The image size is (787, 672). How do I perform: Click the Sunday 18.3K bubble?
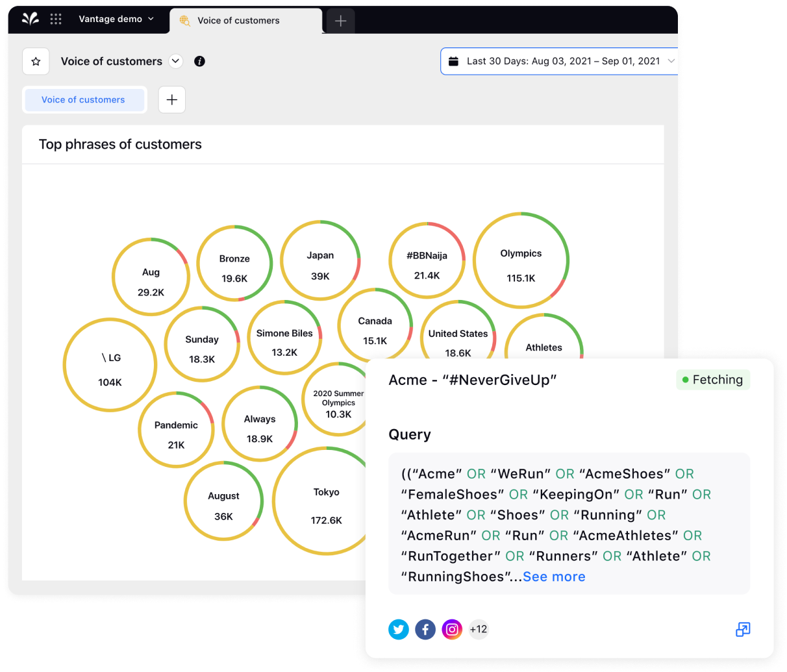pyautogui.click(x=202, y=345)
